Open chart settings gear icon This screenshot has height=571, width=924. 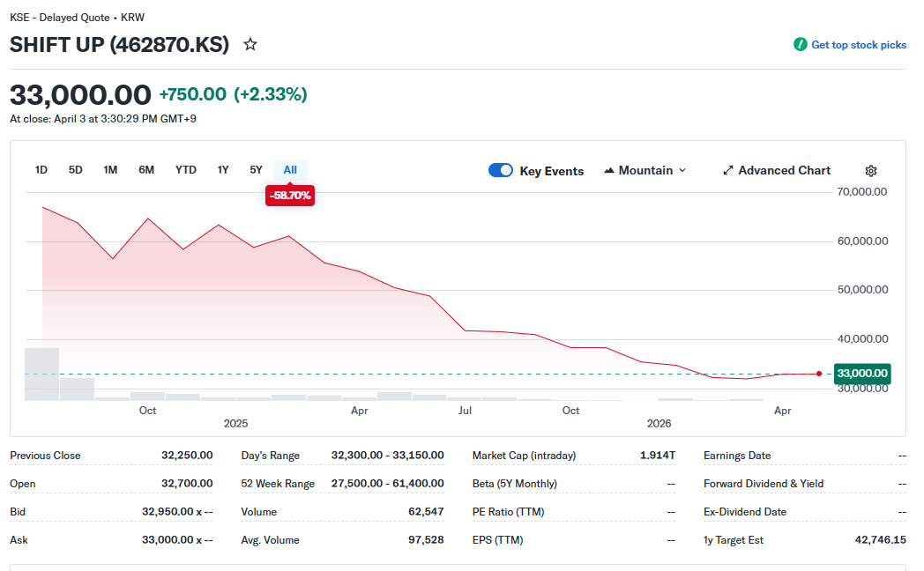871,171
